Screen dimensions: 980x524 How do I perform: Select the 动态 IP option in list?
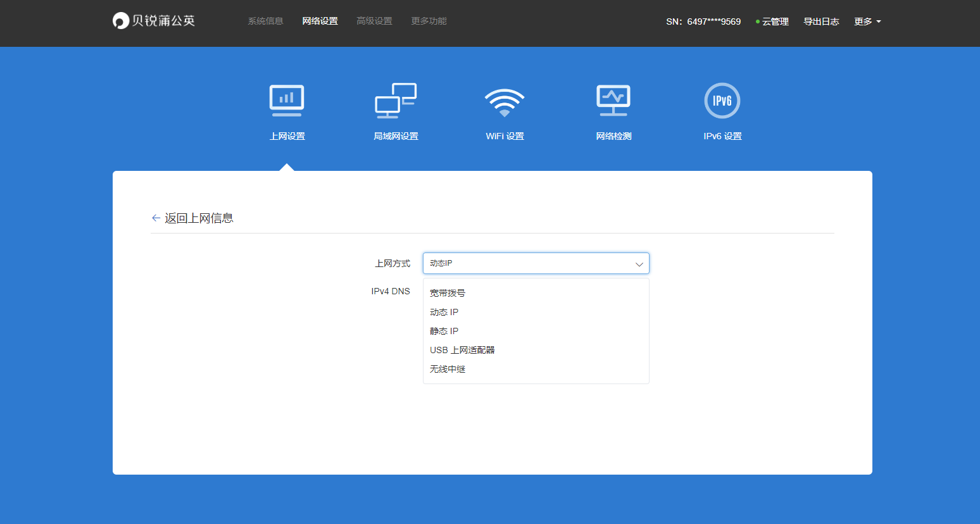[x=444, y=312]
